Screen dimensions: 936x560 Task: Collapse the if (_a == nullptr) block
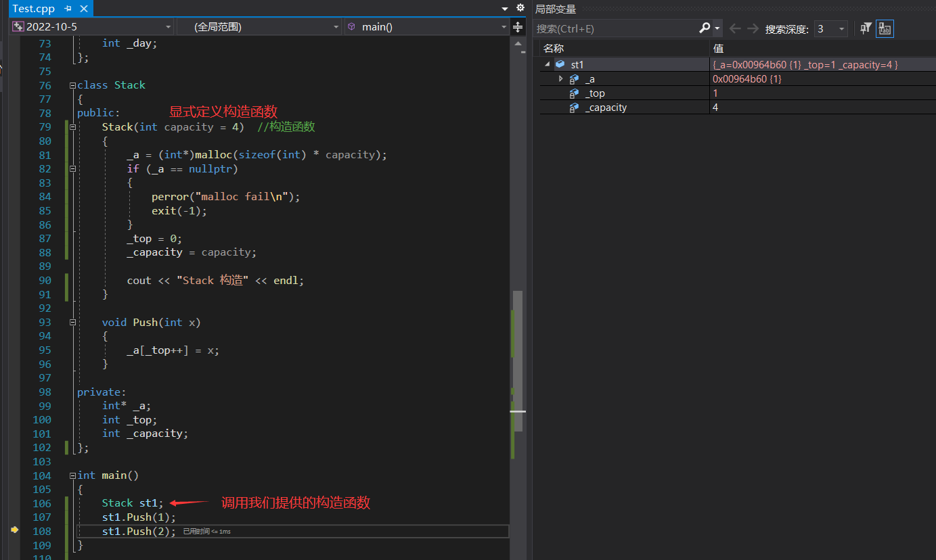[72, 170]
